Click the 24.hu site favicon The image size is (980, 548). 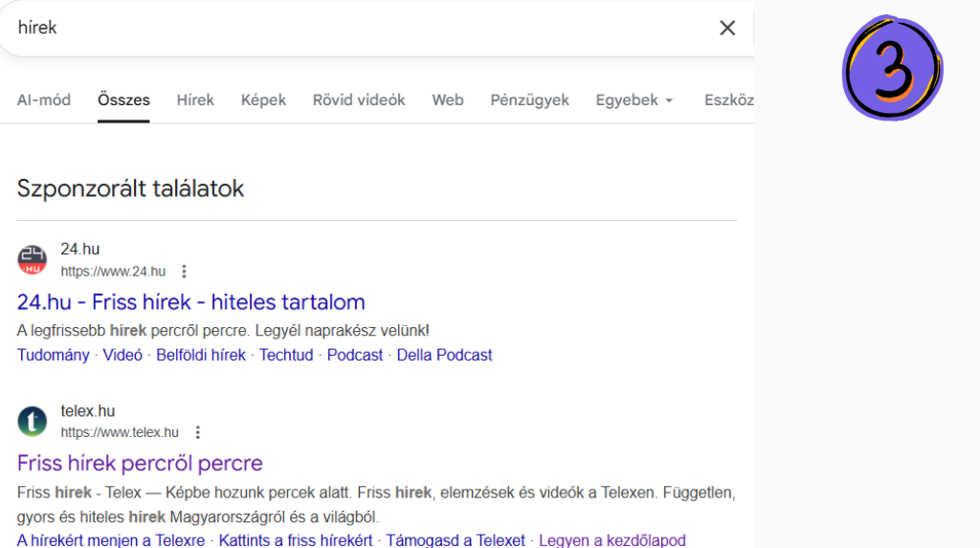[x=32, y=260]
